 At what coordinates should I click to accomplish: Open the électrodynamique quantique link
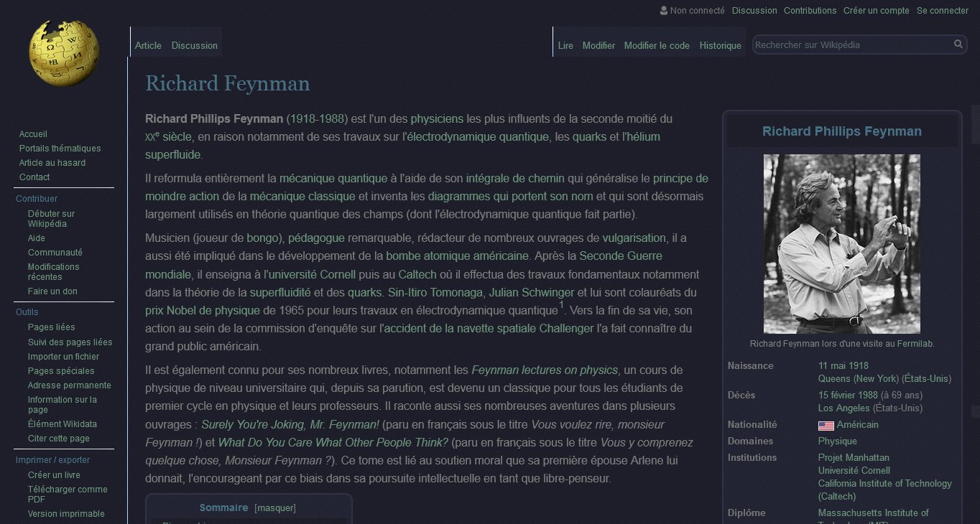click(x=478, y=136)
